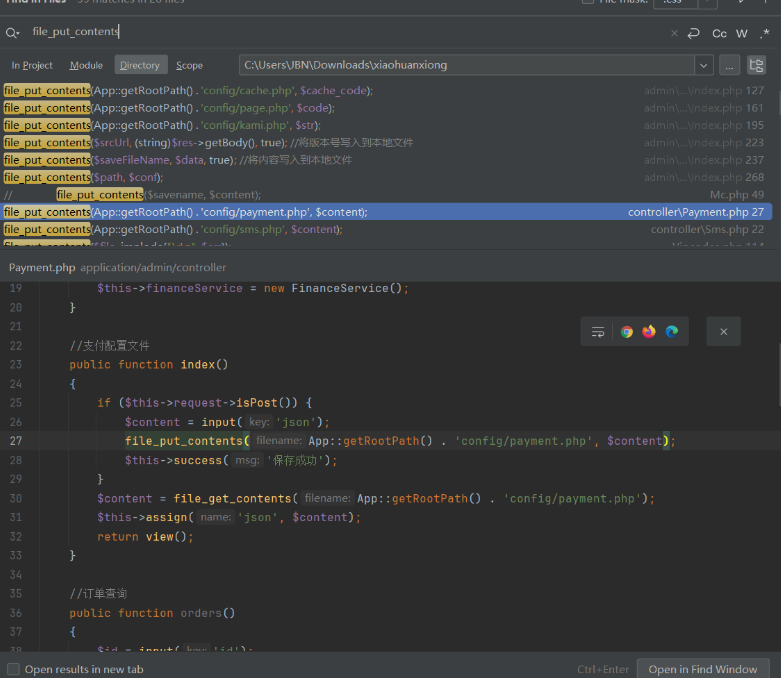Click the search query text field
The height and width of the screenshot is (678, 781).
pos(346,32)
